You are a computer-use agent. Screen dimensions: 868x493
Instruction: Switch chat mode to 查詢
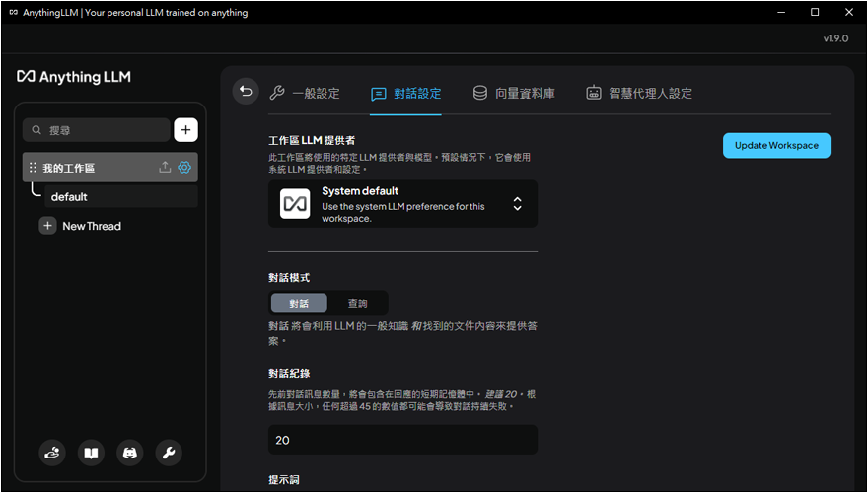pyautogui.click(x=357, y=303)
